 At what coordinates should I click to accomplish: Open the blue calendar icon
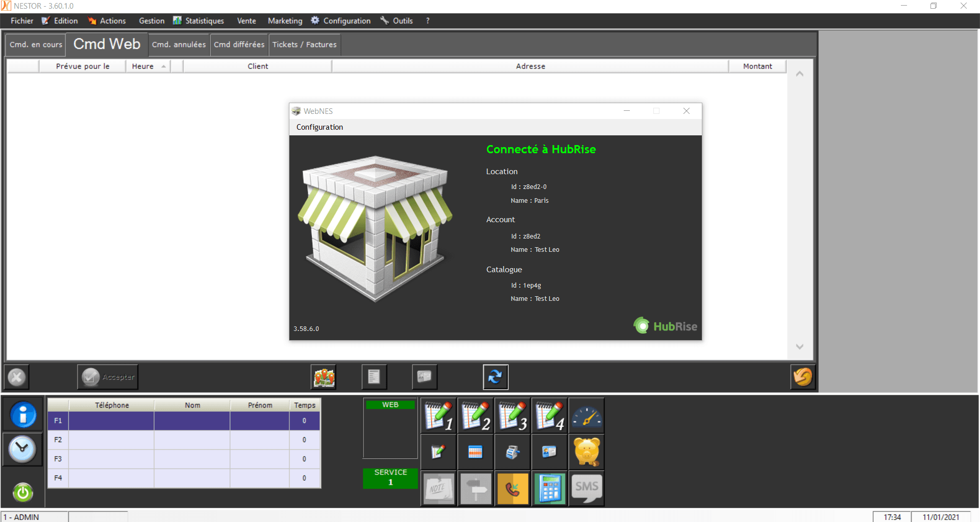(475, 452)
